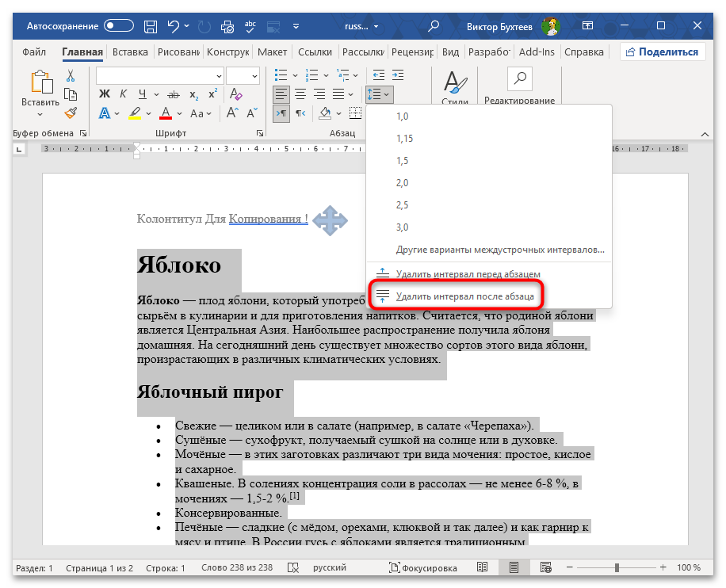Click the Styles icon
The height and width of the screenshot is (588, 726).
point(455,82)
